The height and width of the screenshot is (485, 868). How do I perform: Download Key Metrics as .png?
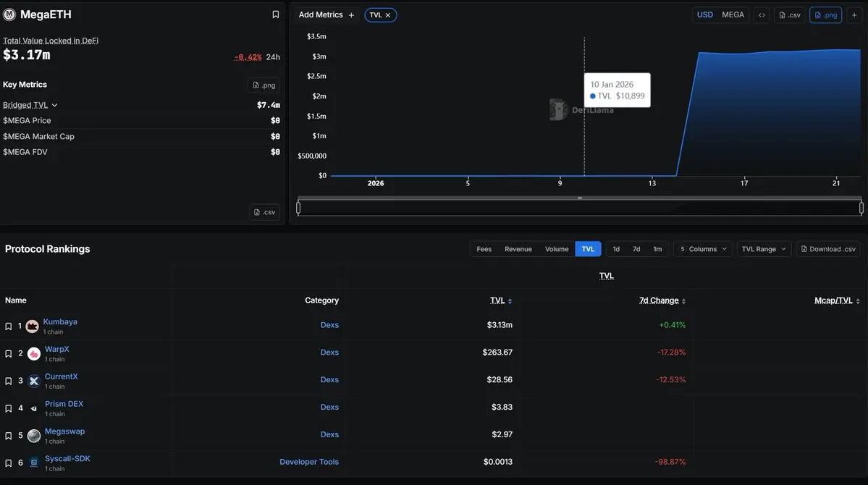(264, 85)
